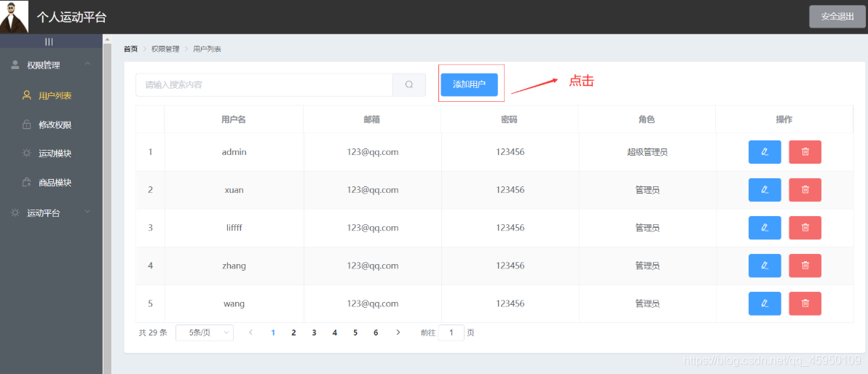
Task: Click the 用户名 column header
Action: point(234,119)
